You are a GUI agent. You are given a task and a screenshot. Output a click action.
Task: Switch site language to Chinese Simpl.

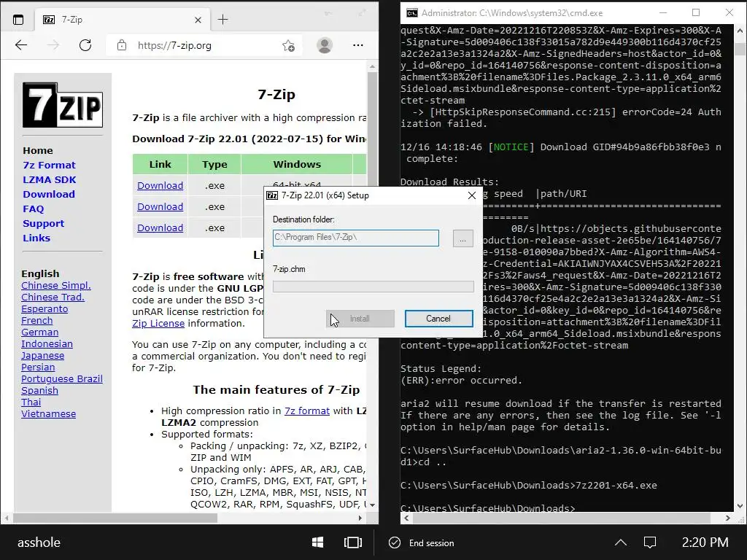tap(56, 285)
